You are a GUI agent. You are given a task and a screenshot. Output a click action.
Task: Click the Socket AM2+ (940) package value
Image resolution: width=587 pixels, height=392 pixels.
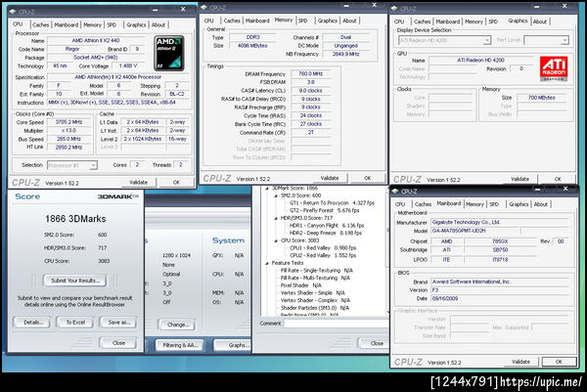point(96,58)
